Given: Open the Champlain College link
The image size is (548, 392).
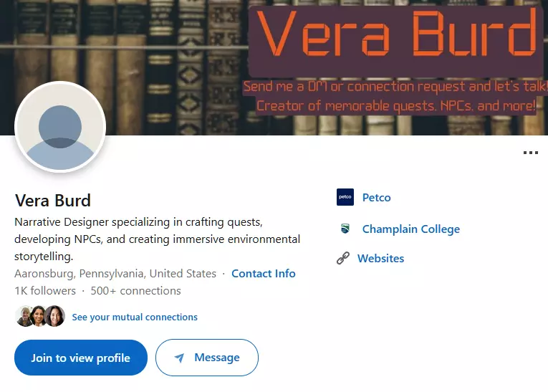Looking at the screenshot, I should pos(411,229).
